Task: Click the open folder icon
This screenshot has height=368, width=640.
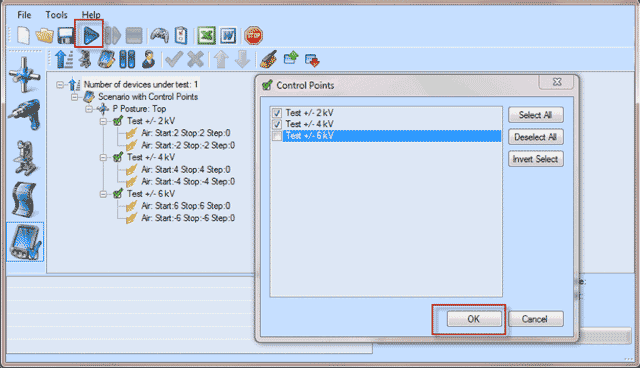Action: click(x=44, y=36)
